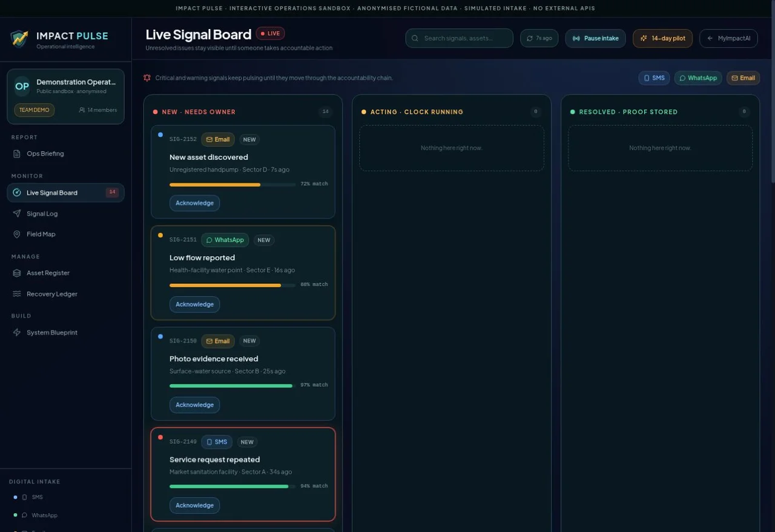Acknowledge the Photo evidence received signal

194,405
